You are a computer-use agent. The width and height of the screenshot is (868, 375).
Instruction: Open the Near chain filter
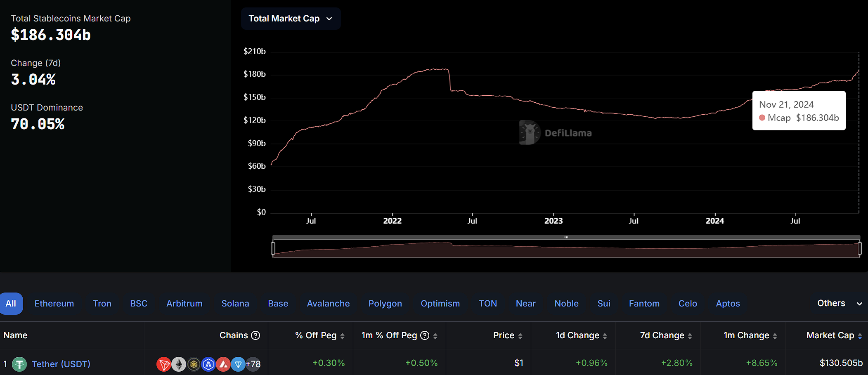tap(525, 304)
